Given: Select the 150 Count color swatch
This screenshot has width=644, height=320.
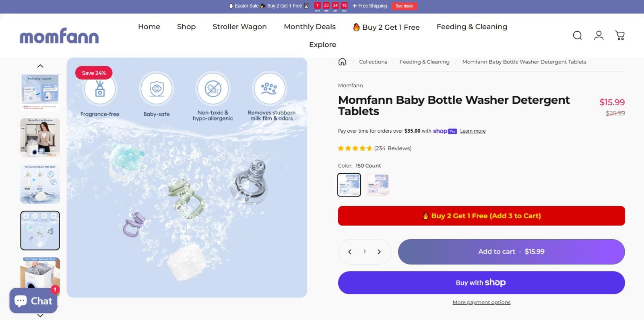Looking at the screenshot, I should tap(349, 185).
